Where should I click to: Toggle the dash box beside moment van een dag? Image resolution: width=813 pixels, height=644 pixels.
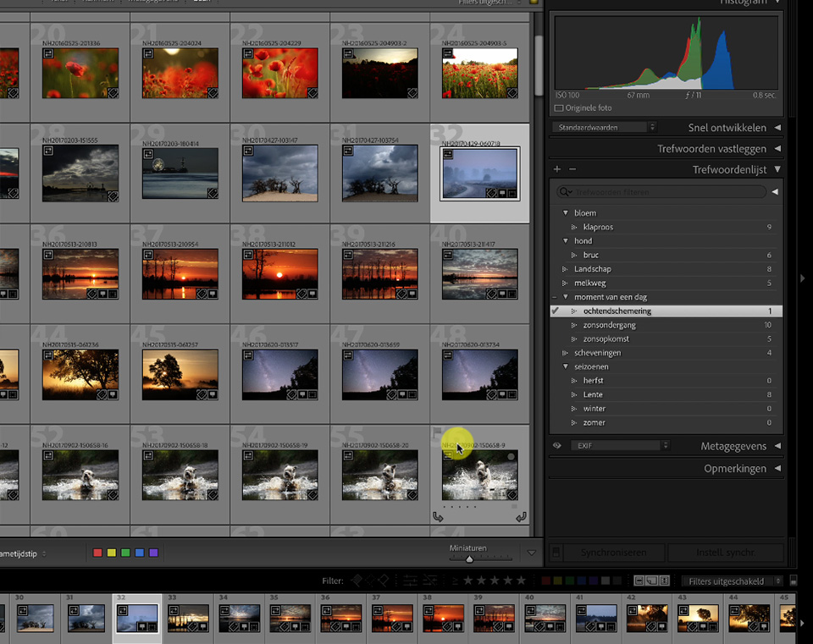555,297
